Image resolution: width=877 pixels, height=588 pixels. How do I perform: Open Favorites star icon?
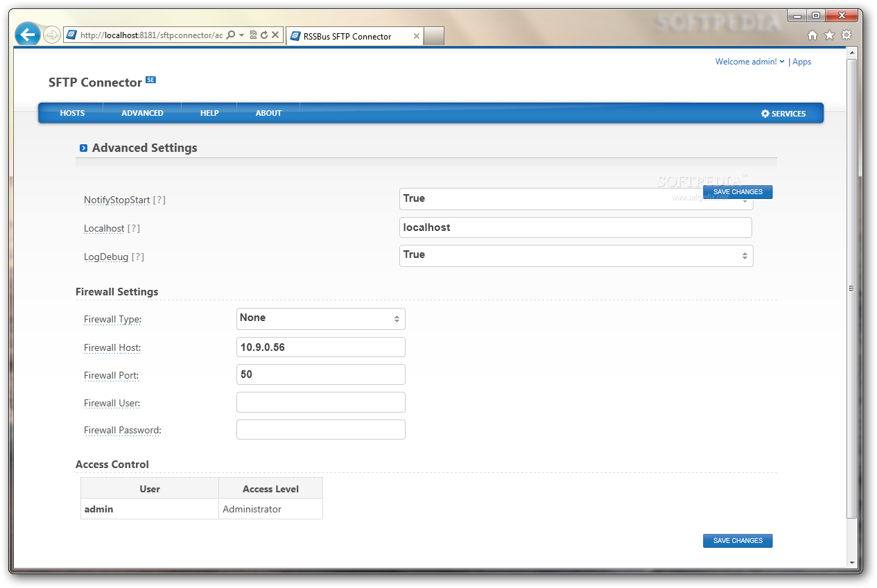829,35
